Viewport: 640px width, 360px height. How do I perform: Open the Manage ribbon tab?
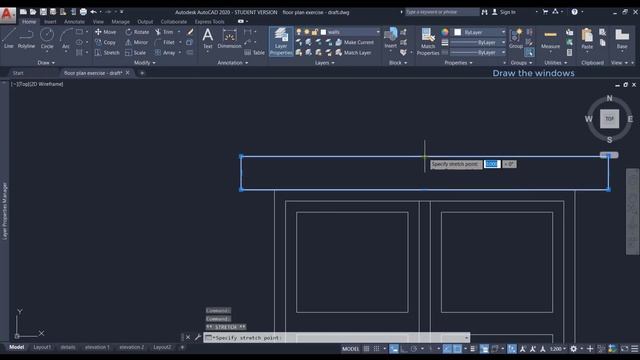point(120,22)
